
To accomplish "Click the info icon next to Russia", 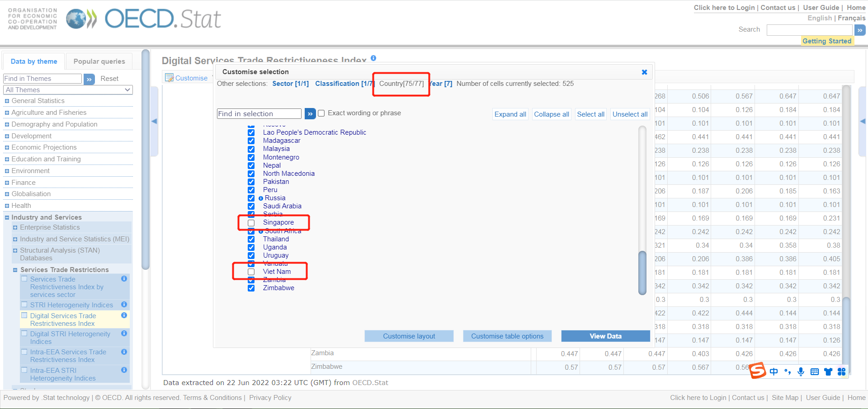I will 261,198.
